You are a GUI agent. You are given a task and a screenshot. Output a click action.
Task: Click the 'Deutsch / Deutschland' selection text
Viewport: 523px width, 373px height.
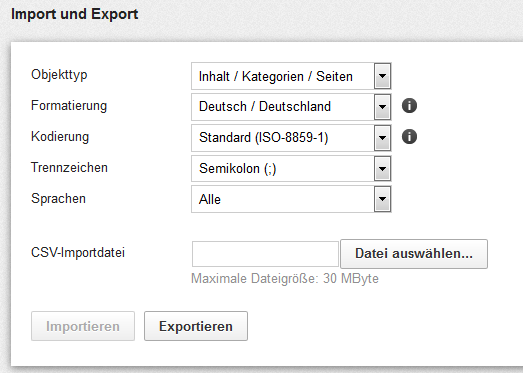tap(265, 107)
